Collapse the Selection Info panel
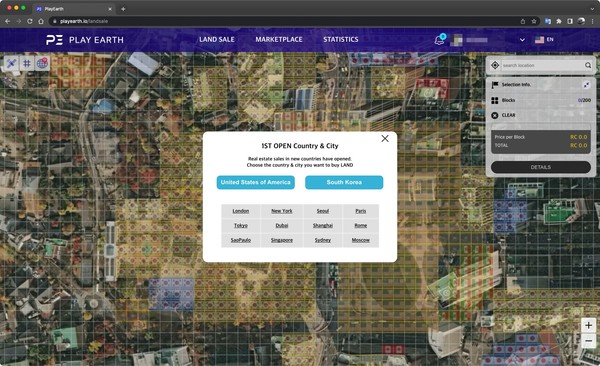The image size is (600, 366). [586, 85]
